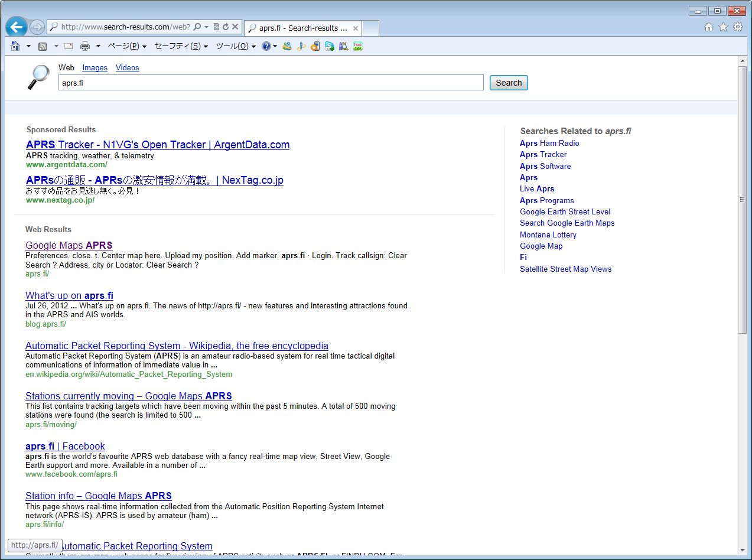752x560 pixels.
Task: Focus the aprs.fi search input field
Action: click(x=271, y=83)
